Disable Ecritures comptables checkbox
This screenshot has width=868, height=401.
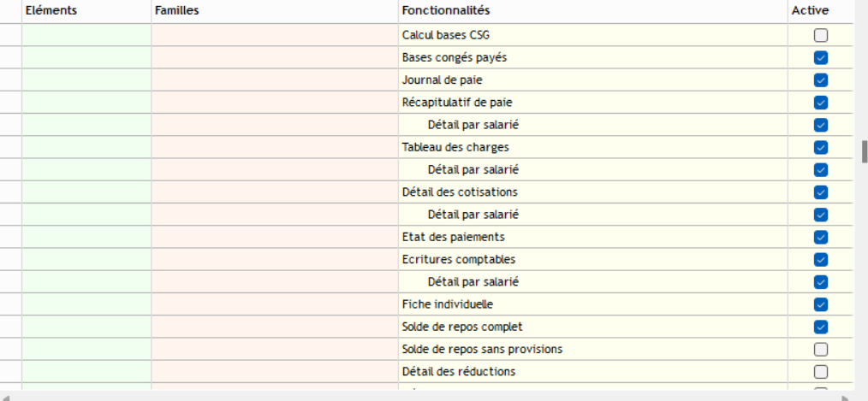(821, 260)
